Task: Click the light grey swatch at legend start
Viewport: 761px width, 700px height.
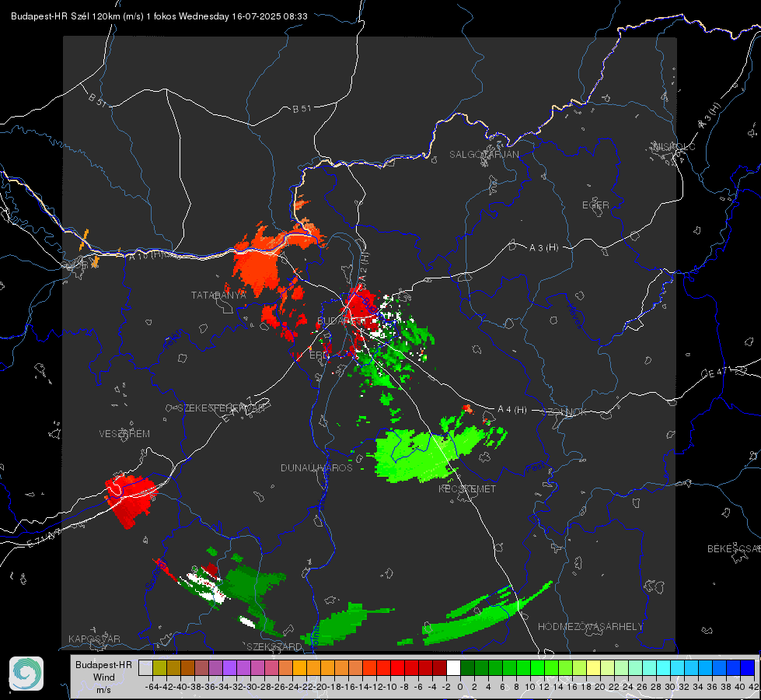Action: click(x=145, y=668)
